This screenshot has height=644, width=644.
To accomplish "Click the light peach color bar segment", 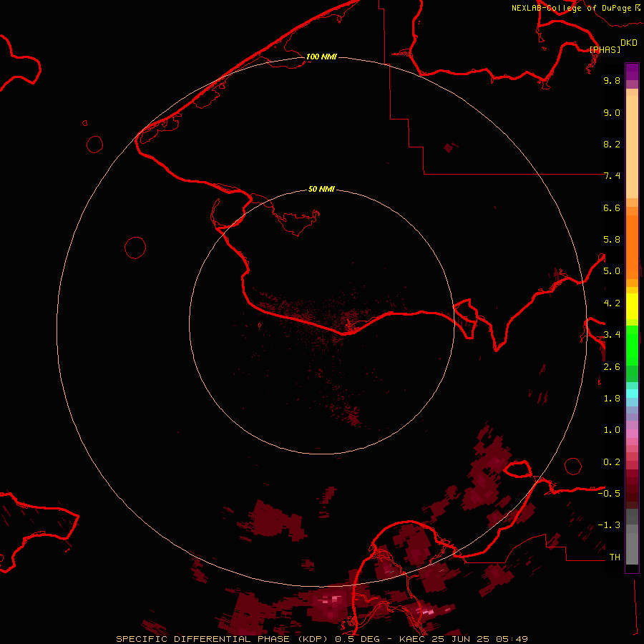I will tap(632, 147).
